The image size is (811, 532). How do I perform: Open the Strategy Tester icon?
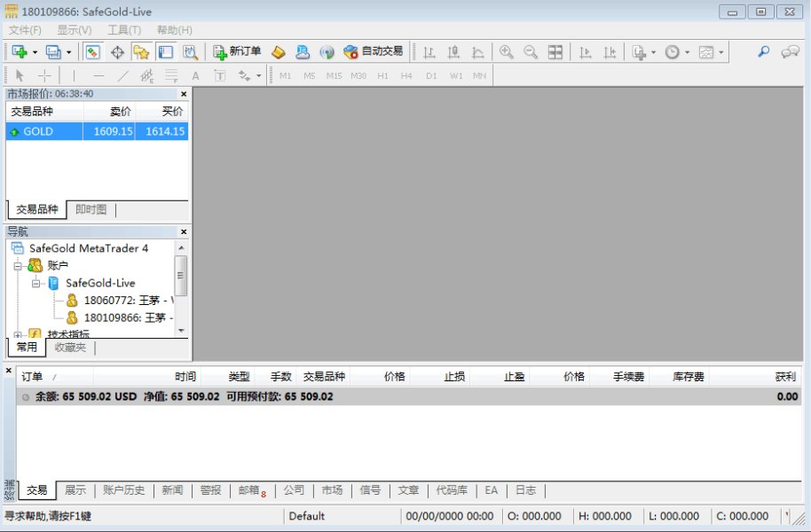click(191, 51)
